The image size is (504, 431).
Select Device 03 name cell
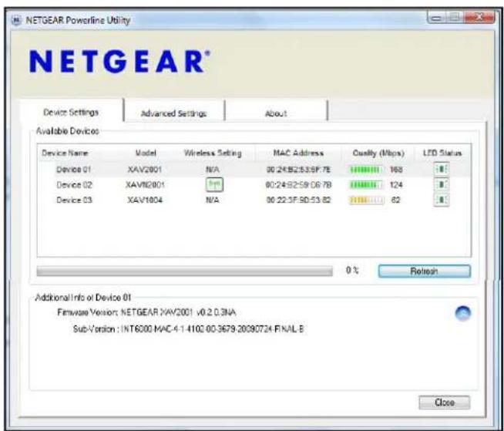[x=74, y=200]
